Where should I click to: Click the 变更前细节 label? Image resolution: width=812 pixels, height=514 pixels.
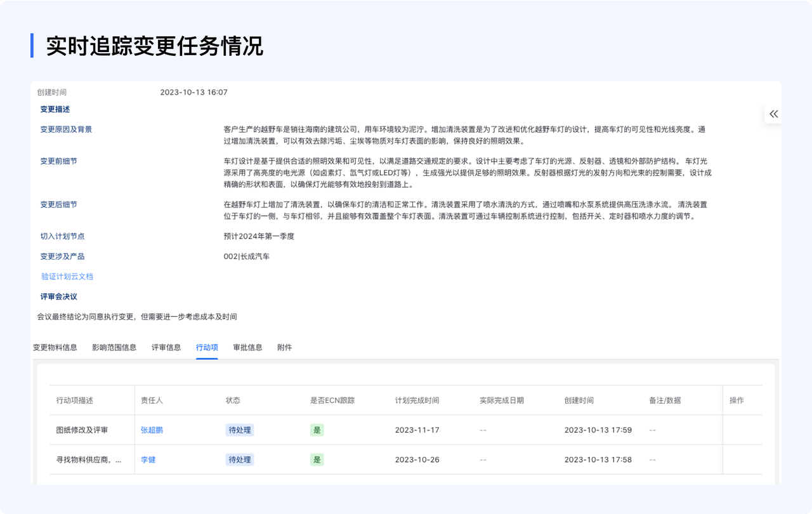click(59, 161)
